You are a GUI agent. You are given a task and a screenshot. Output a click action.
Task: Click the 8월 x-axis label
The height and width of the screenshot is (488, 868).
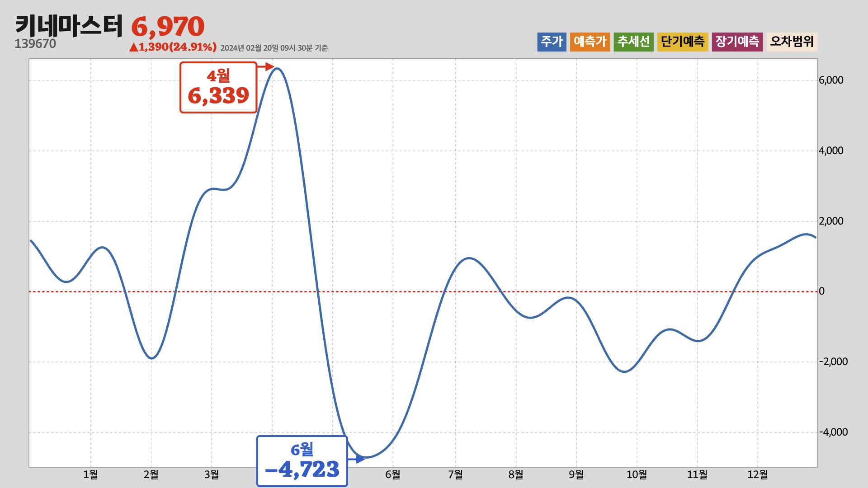[x=516, y=474]
